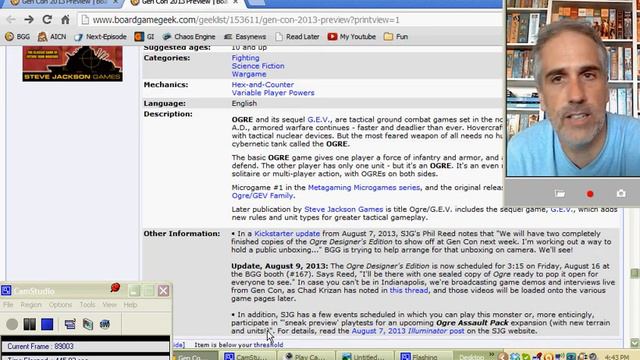Open the Easynews bookmark
Image resolution: width=640 pixels, height=360 pixels.
pyautogui.click(x=245, y=37)
